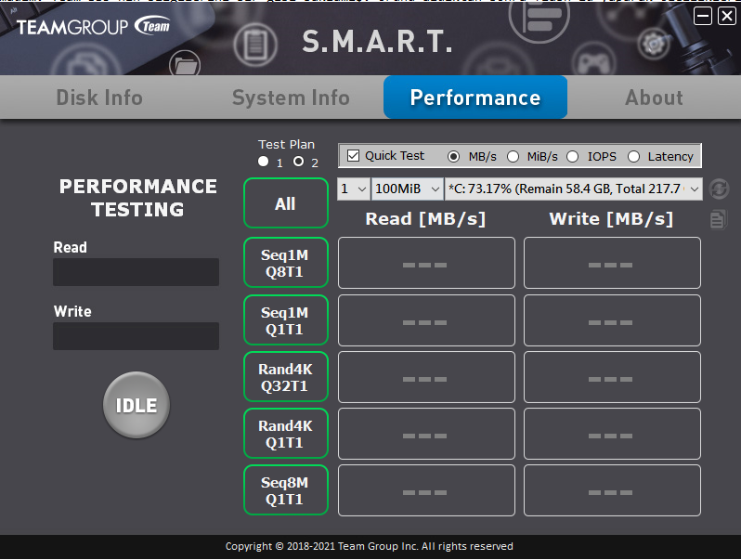Click the copy results document icon
Image resolution: width=741 pixels, height=560 pixels.
(x=718, y=220)
